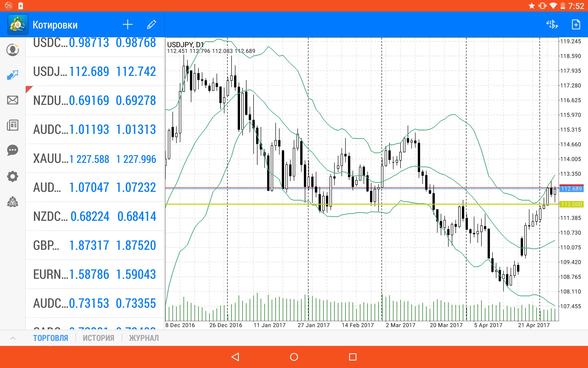This screenshot has height=368, width=588.
Task: Tap the USDJPY, D1 chart label
Action: tap(185, 45)
